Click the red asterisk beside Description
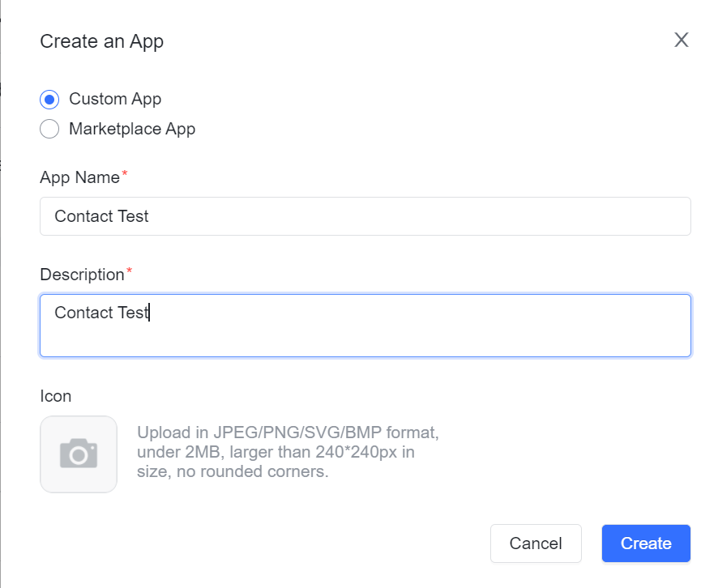The width and height of the screenshot is (718, 588). click(129, 272)
